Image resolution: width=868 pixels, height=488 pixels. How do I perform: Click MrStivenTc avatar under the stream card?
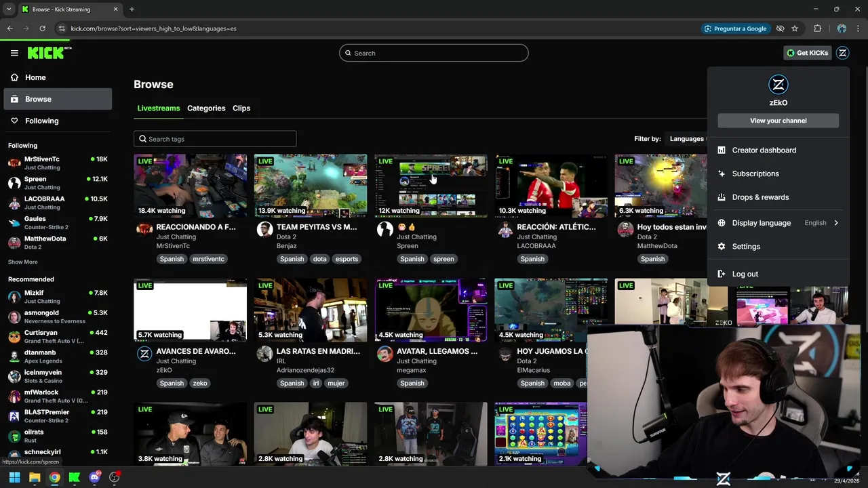(x=144, y=229)
